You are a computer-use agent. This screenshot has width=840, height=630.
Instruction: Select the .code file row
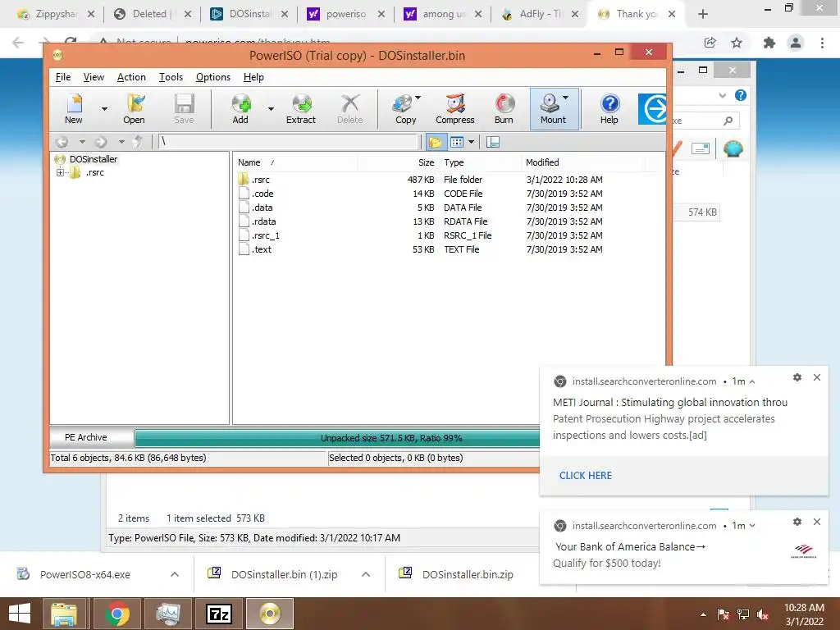(x=420, y=194)
